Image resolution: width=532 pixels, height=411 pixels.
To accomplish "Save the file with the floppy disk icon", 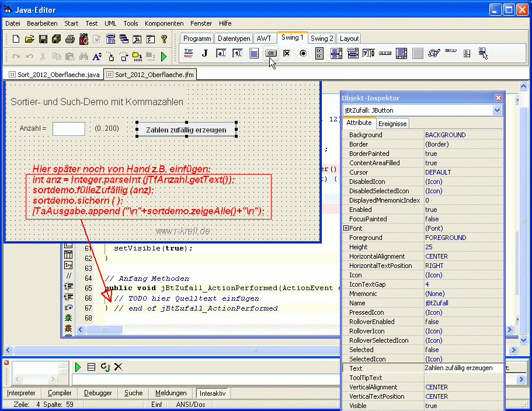I will (43, 39).
